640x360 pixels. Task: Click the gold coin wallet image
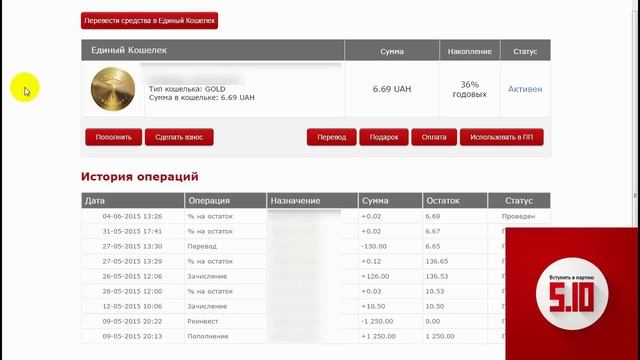(x=113, y=89)
